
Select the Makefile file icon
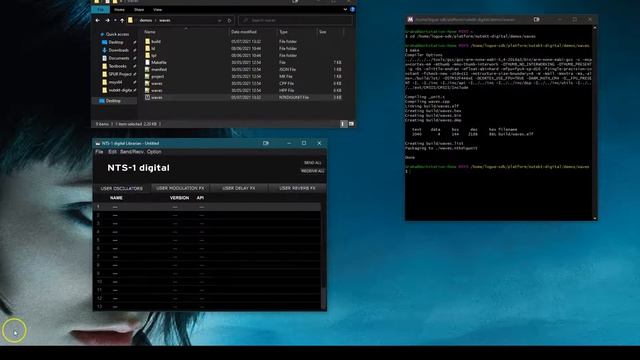click(147, 62)
